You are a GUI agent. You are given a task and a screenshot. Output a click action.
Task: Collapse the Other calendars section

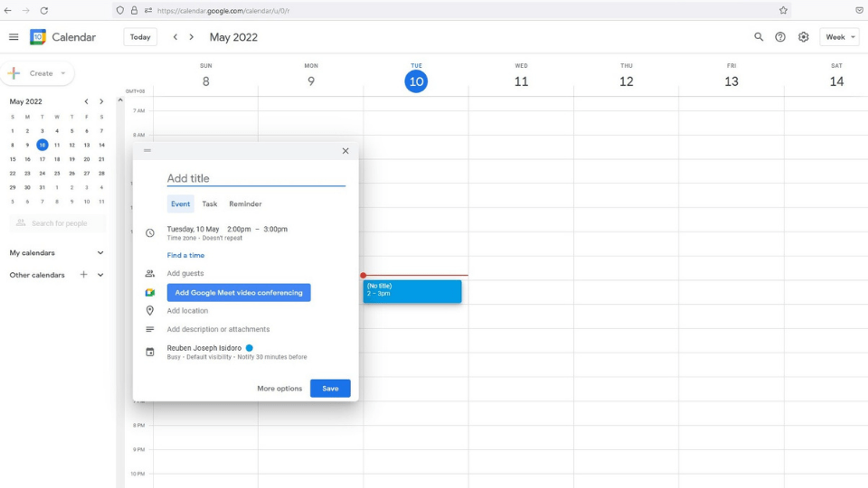tap(100, 275)
